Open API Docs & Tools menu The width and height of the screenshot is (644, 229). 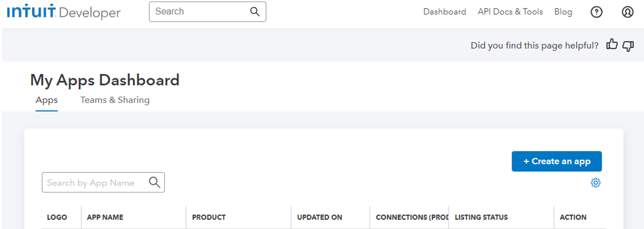coord(510,12)
